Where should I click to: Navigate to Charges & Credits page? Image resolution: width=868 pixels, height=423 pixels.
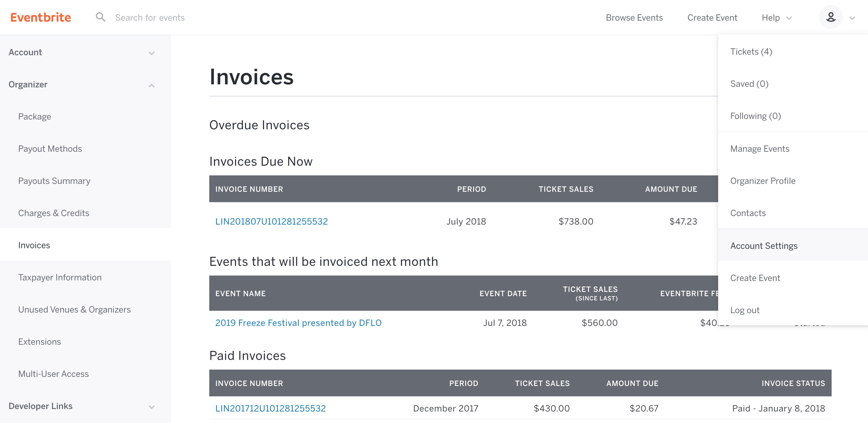[54, 213]
